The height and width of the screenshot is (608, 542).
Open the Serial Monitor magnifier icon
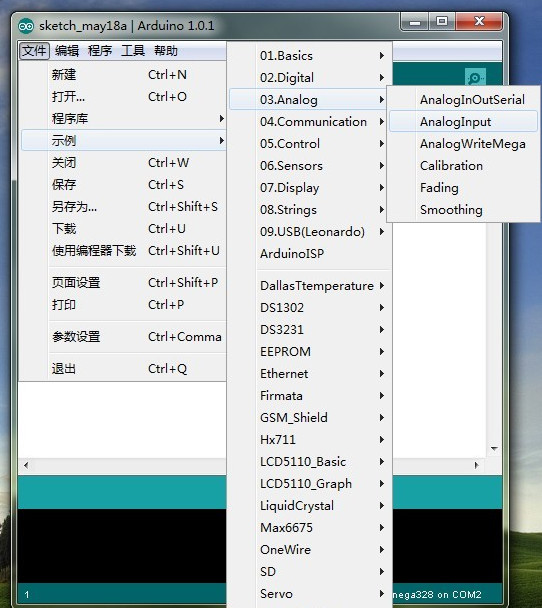(475, 77)
